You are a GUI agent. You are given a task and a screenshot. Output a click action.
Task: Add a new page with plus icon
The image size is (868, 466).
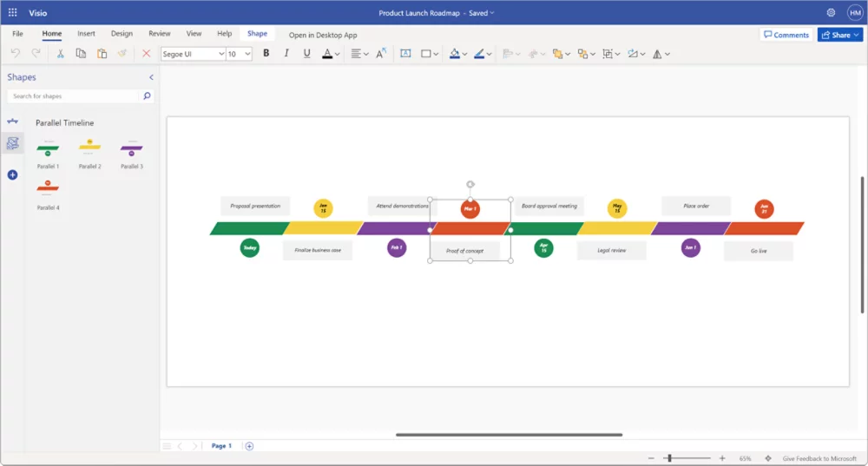[249, 446]
